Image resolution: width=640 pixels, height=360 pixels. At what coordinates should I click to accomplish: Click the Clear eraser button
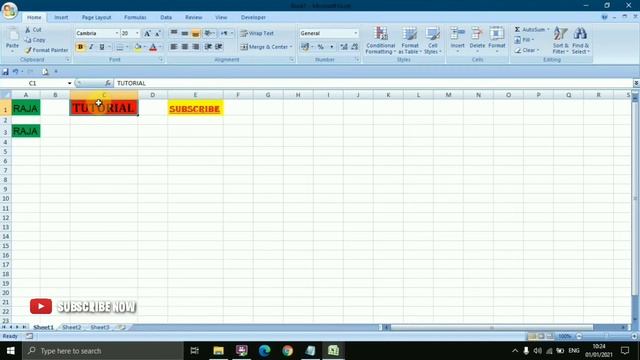[527, 50]
